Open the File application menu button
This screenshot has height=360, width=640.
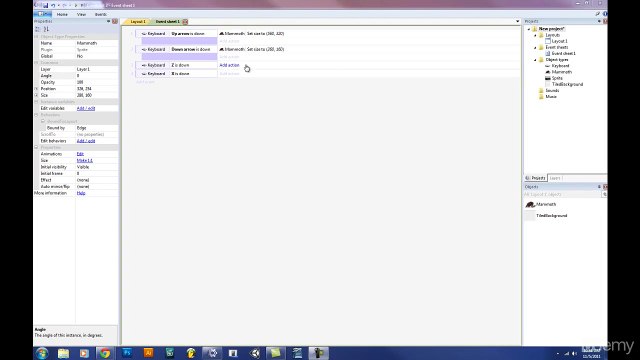point(42,14)
